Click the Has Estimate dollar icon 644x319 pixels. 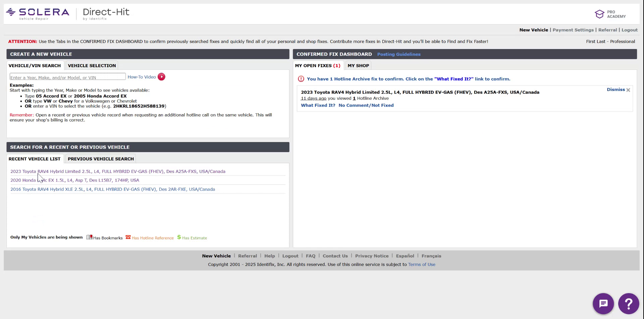coord(178,237)
